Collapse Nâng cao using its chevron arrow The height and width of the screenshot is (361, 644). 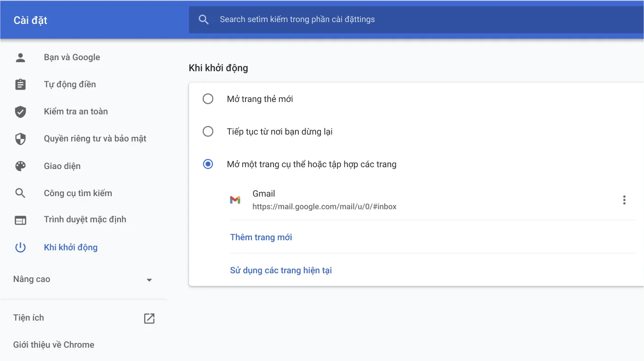click(x=149, y=279)
